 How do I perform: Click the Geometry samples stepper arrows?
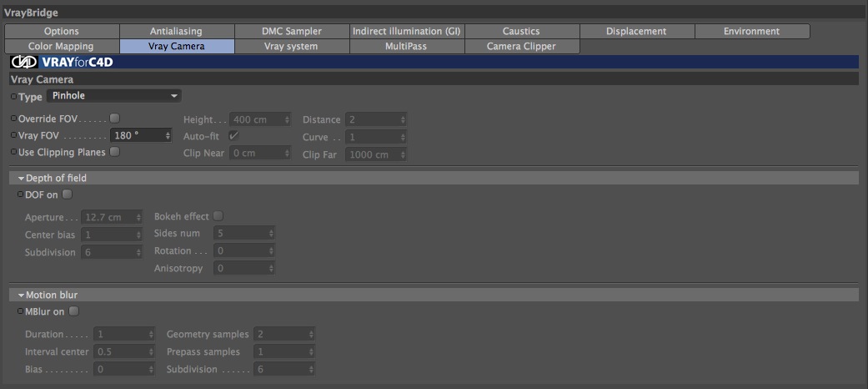tap(312, 334)
